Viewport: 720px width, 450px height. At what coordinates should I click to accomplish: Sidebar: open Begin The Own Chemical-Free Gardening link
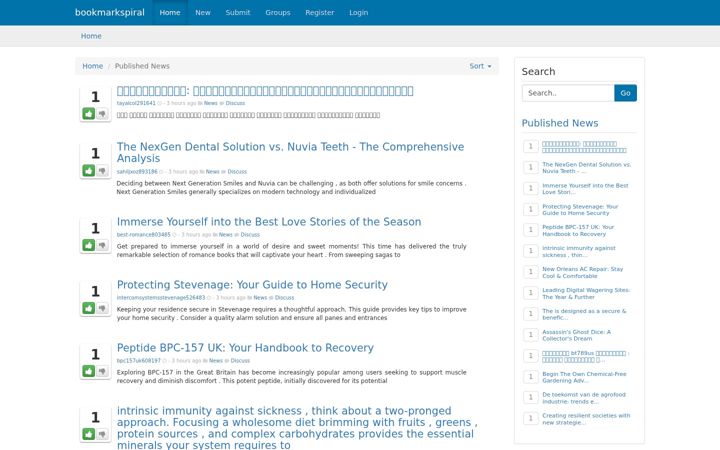pyautogui.click(x=584, y=377)
